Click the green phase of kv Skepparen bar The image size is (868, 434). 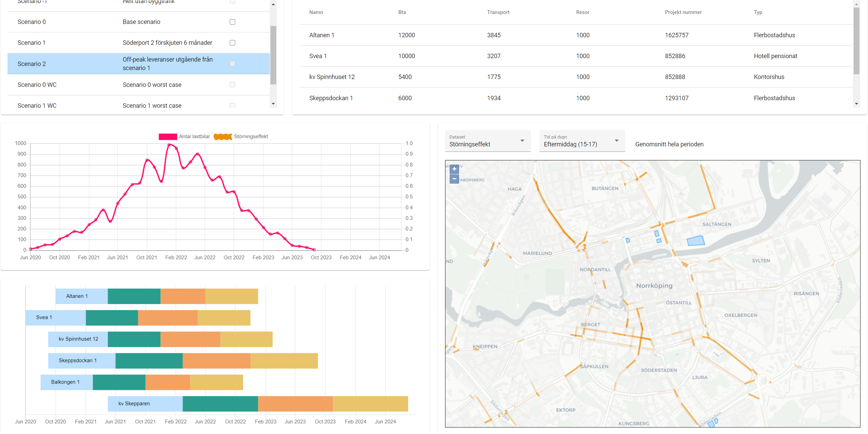coord(220,404)
